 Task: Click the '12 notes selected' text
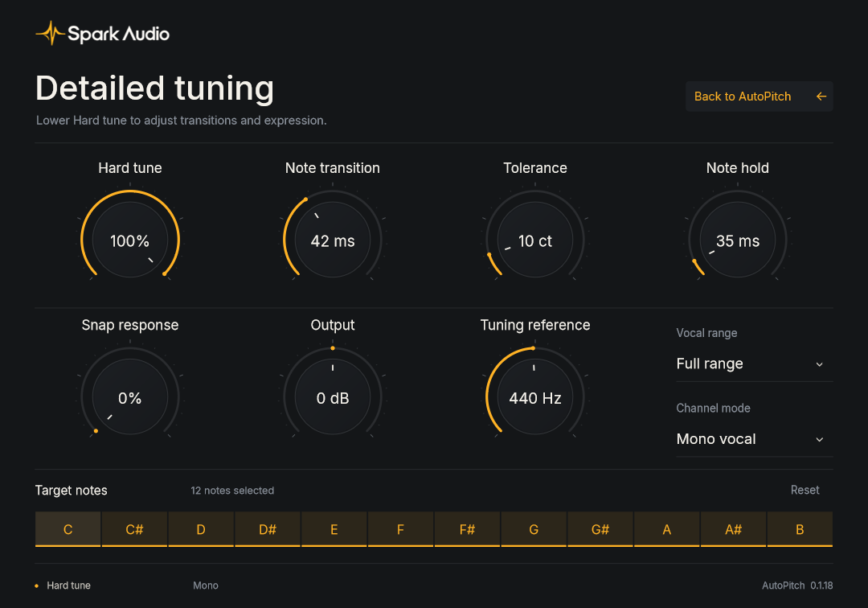tap(232, 491)
